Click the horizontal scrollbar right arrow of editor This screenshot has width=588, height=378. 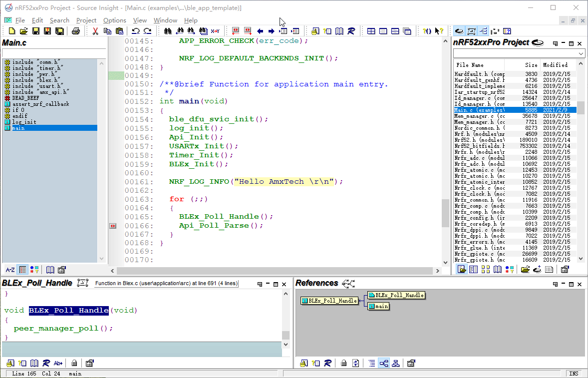[437, 270]
